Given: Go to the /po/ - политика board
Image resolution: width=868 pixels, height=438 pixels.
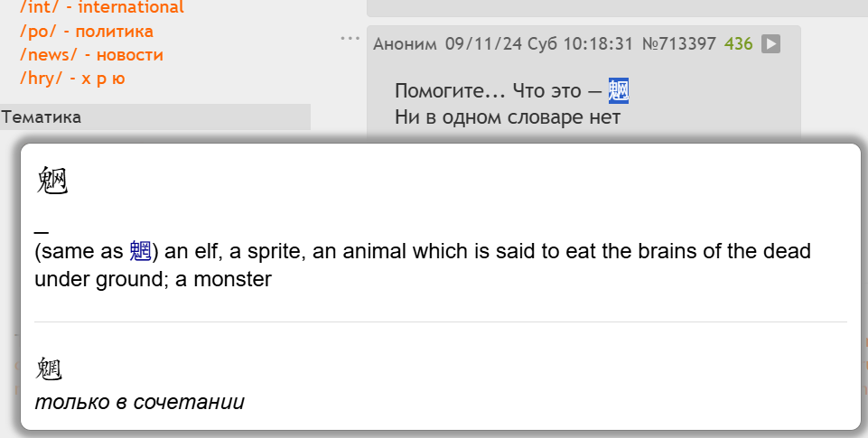Looking at the screenshot, I should tap(87, 31).
